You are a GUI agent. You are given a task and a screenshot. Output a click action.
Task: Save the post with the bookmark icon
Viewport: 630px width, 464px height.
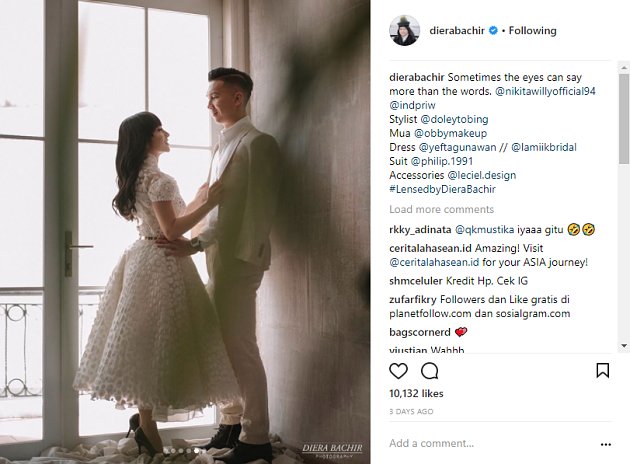603,370
